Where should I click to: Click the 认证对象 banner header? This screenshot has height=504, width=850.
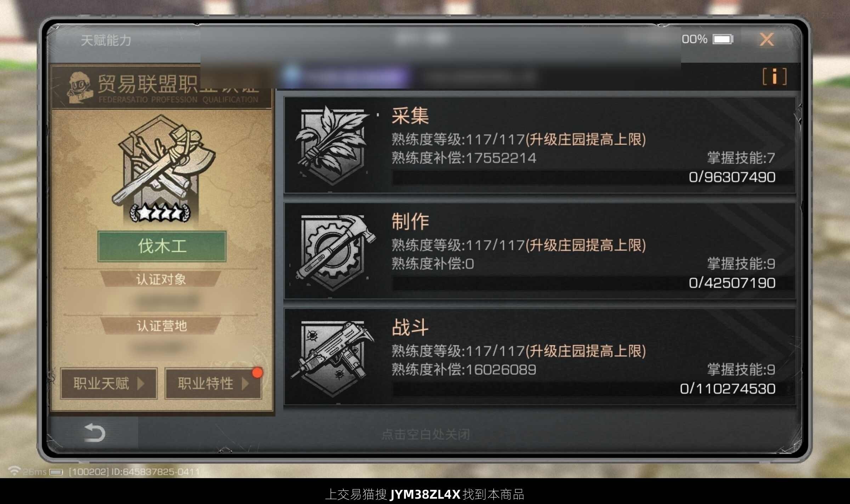(161, 279)
